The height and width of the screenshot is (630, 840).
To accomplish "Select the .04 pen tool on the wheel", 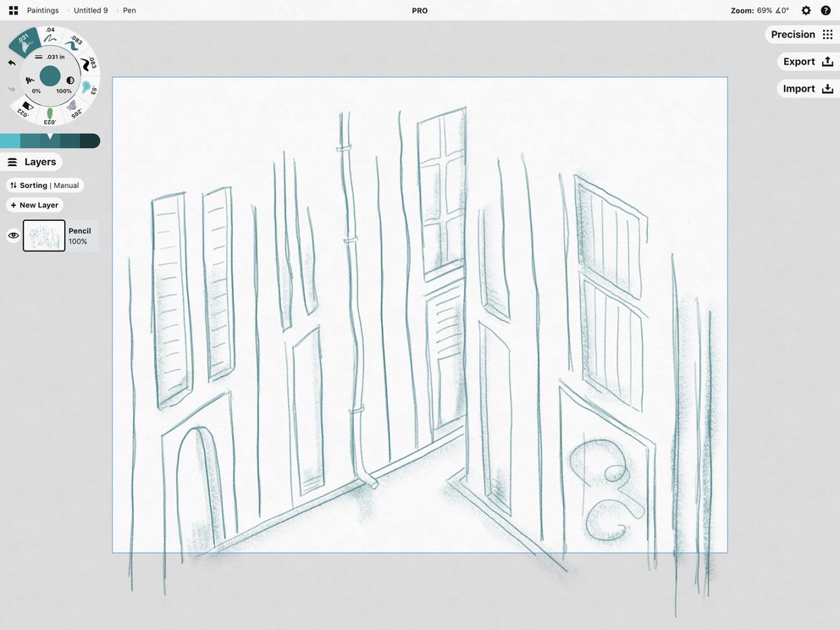I will (48, 34).
